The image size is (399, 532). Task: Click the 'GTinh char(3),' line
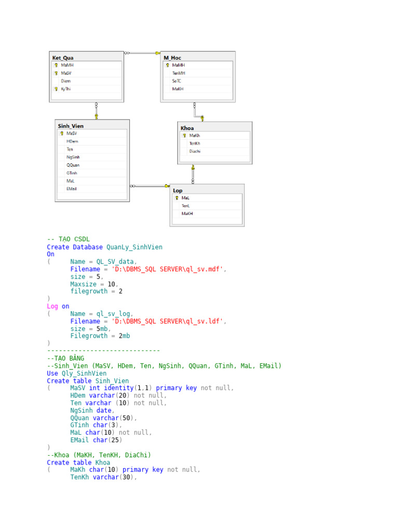[x=96, y=425]
